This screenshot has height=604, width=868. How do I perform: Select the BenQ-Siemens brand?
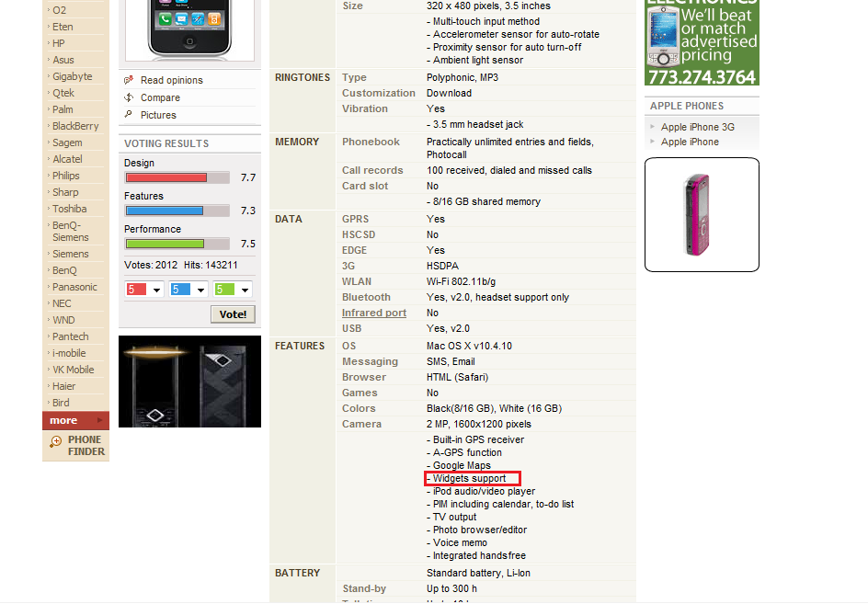[x=70, y=232]
